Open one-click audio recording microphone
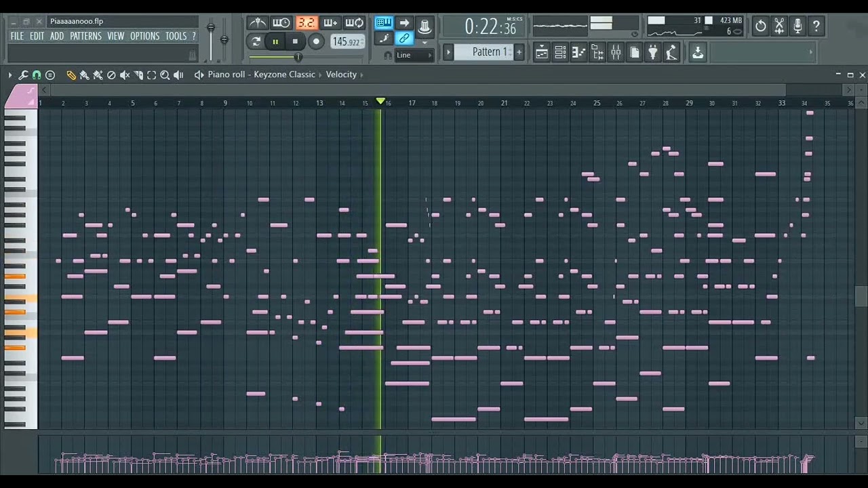 click(797, 26)
